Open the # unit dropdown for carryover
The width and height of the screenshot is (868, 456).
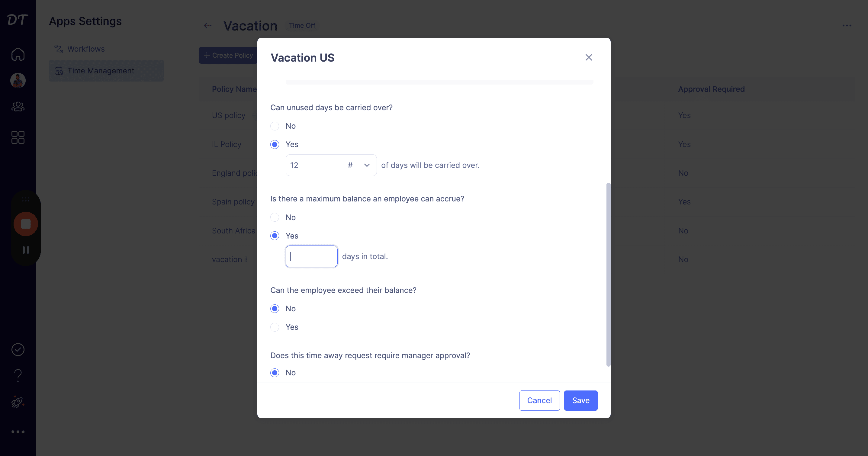click(x=358, y=165)
